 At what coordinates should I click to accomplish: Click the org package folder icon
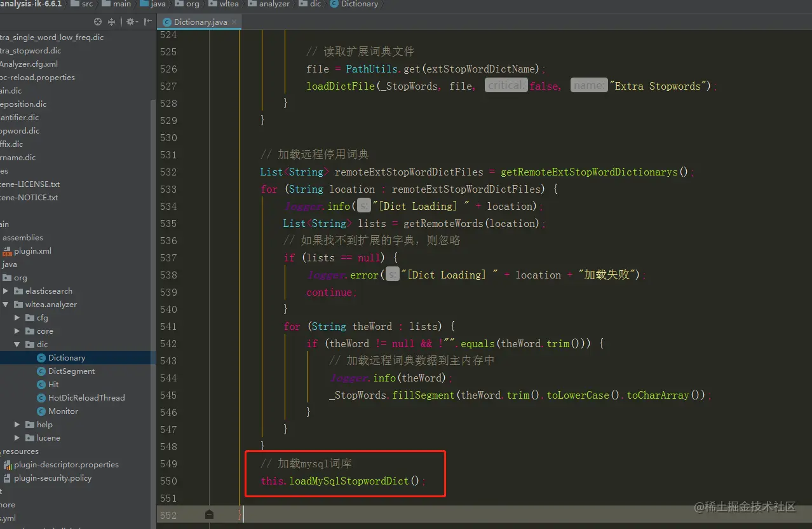[7, 278]
